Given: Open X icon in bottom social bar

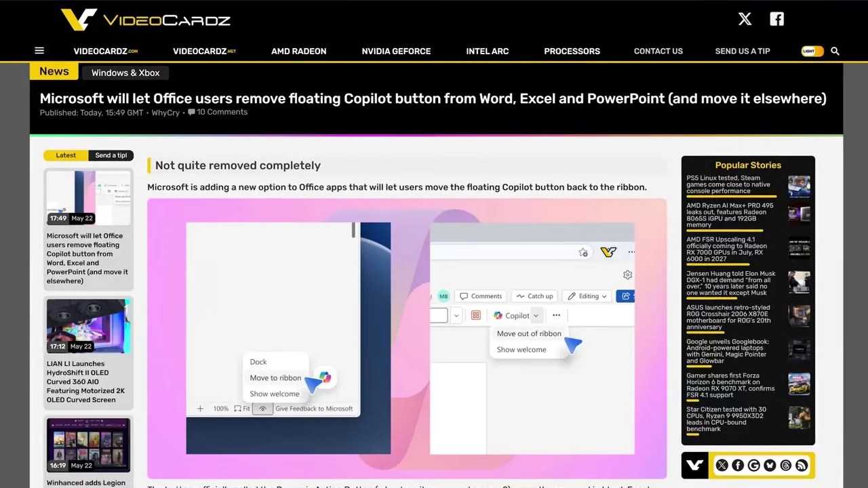Looking at the screenshot, I should [722, 465].
